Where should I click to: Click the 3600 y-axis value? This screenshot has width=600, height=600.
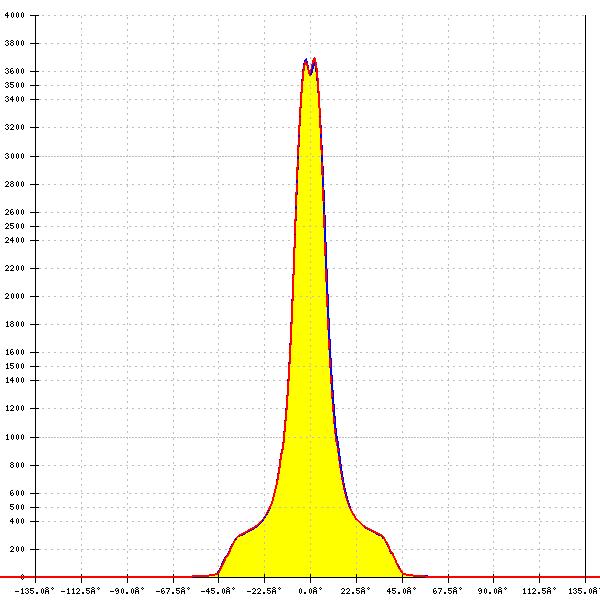(15, 71)
